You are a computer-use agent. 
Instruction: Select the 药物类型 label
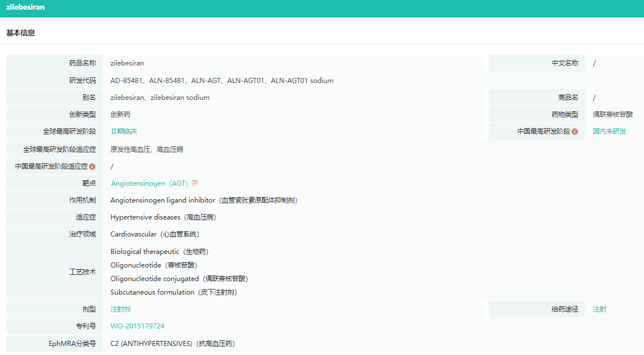[x=565, y=115]
